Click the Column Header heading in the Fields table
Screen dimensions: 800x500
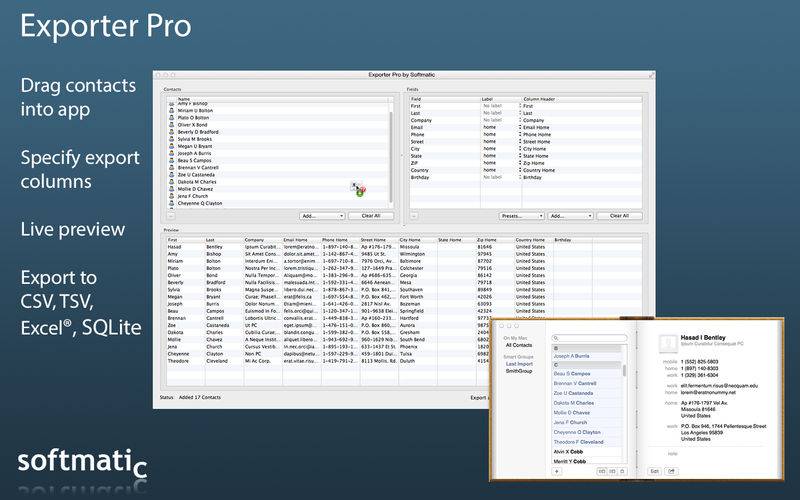click(582, 99)
